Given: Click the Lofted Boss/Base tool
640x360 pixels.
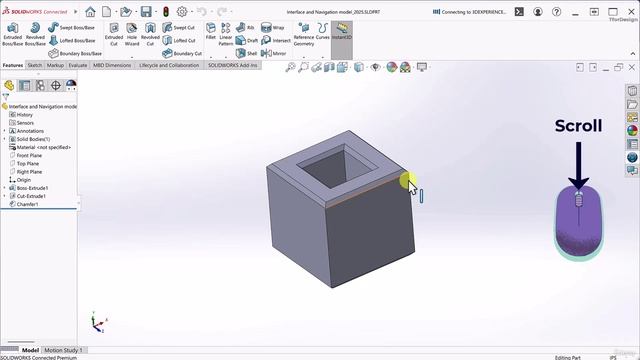Looking at the screenshot, I should pyautogui.click(x=71, y=40).
